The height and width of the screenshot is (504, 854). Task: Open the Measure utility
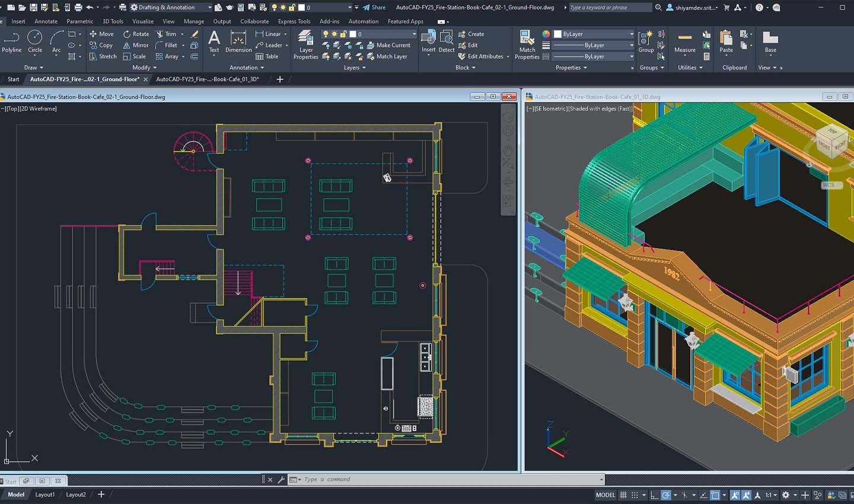(684, 42)
